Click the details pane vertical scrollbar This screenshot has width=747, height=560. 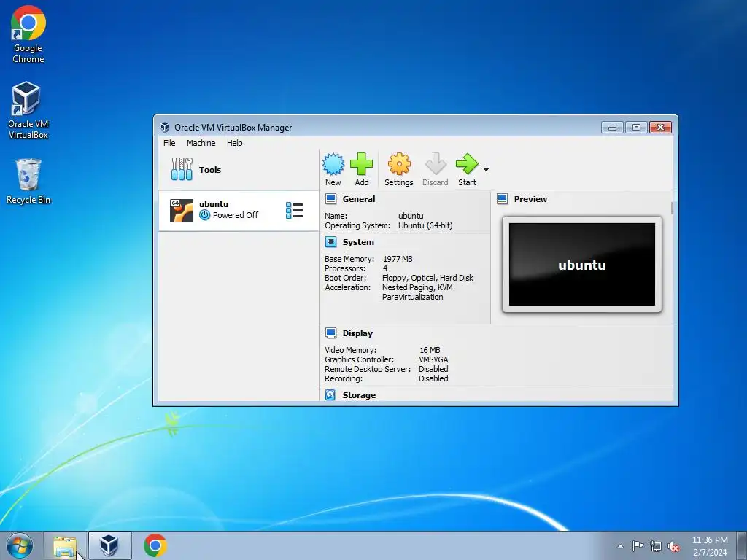(672, 208)
